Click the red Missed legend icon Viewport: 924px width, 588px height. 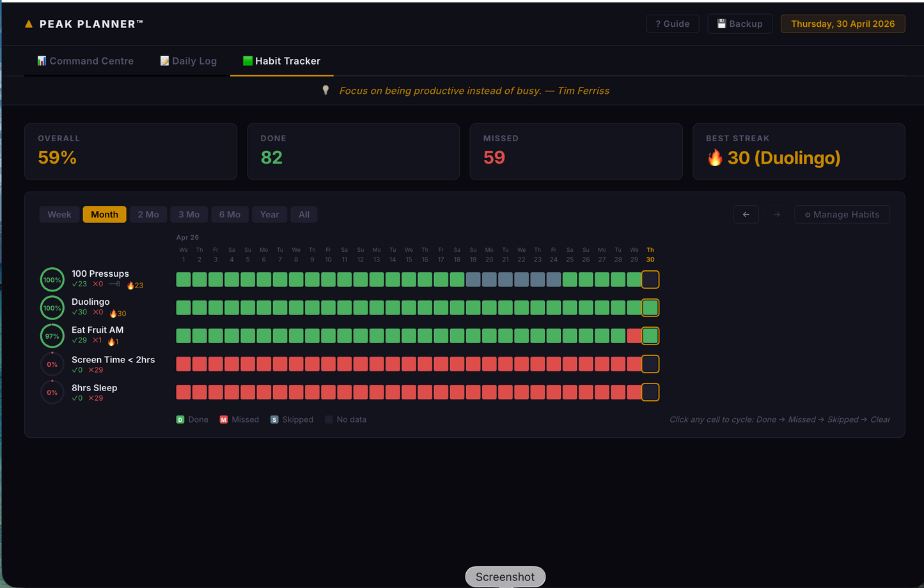point(224,420)
